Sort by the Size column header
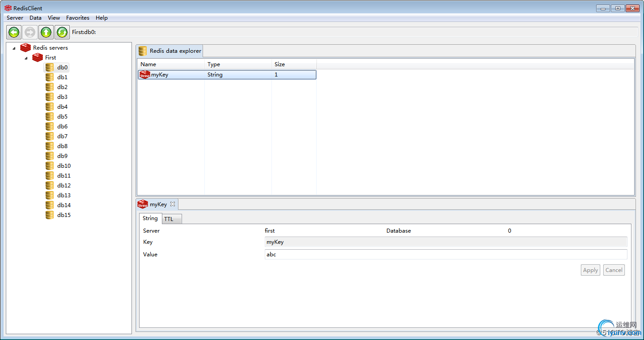This screenshot has width=644, height=340. [x=294, y=64]
